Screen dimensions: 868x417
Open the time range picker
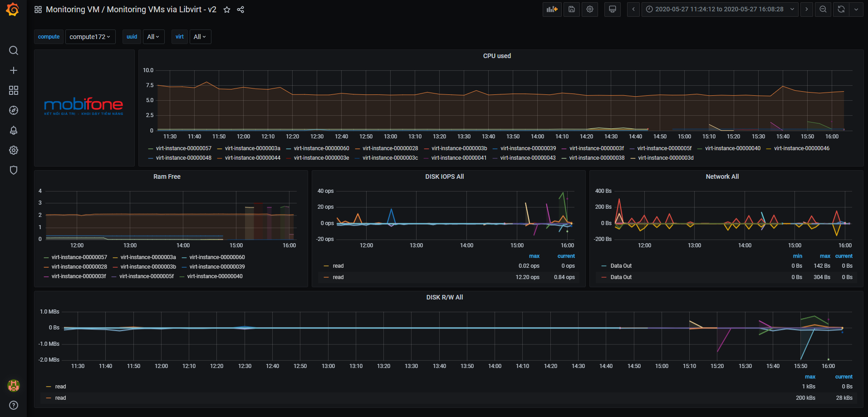pyautogui.click(x=720, y=10)
